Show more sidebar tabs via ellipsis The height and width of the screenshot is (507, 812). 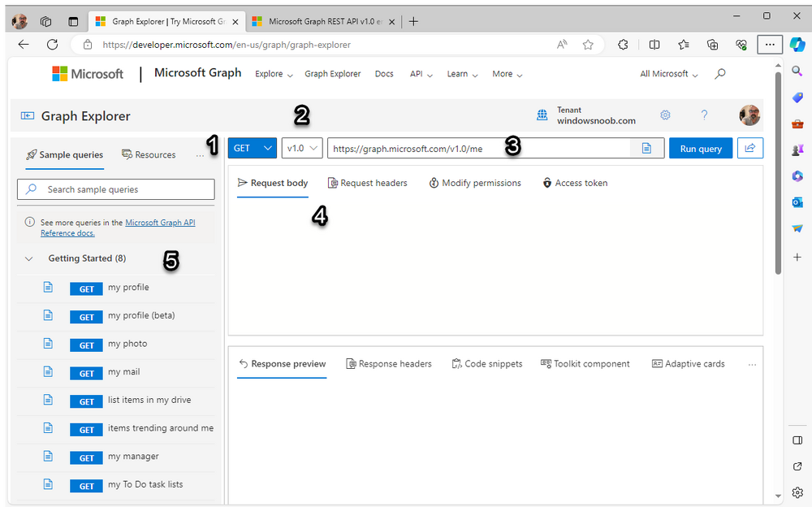click(200, 155)
